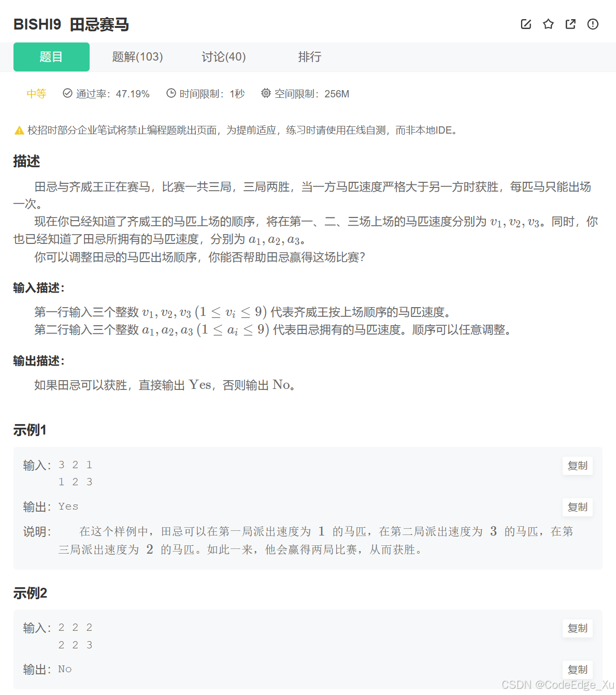Screen dimensions: 616x695
Task: Click the BISHI9 田忌赛马 title
Action: coord(71,24)
